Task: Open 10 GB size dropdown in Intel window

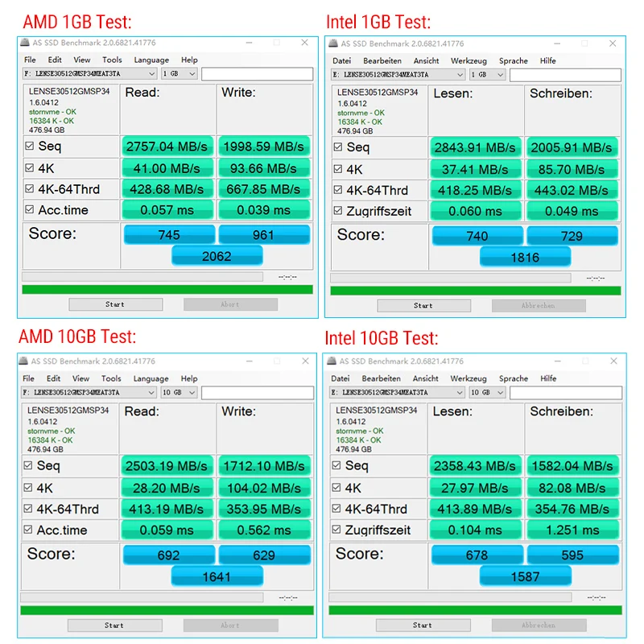Action: click(x=487, y=393)
